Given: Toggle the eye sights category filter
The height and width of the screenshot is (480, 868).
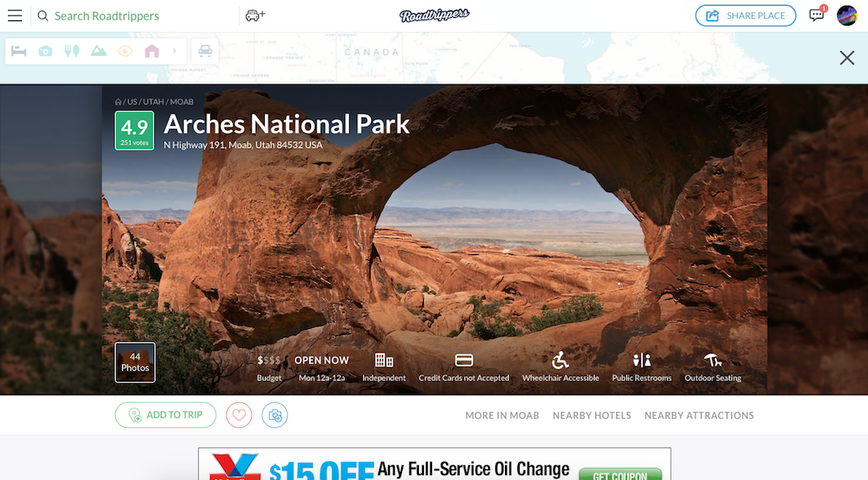Looking at the screenshot, I should 125,51.
